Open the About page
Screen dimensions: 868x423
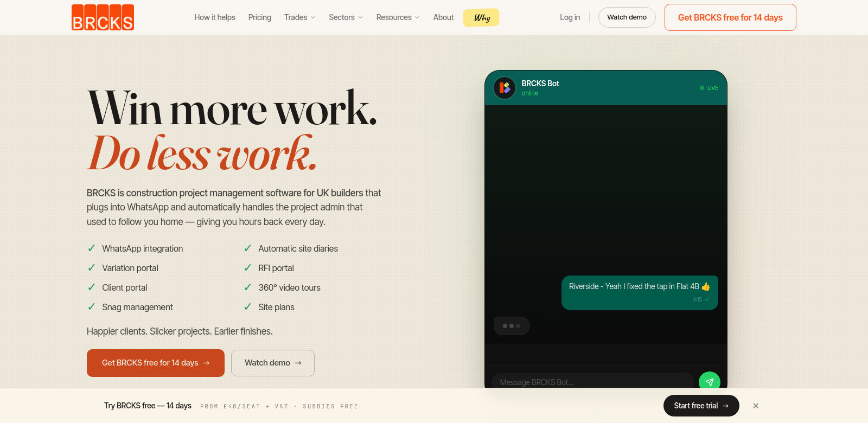(x=443, y=17)
